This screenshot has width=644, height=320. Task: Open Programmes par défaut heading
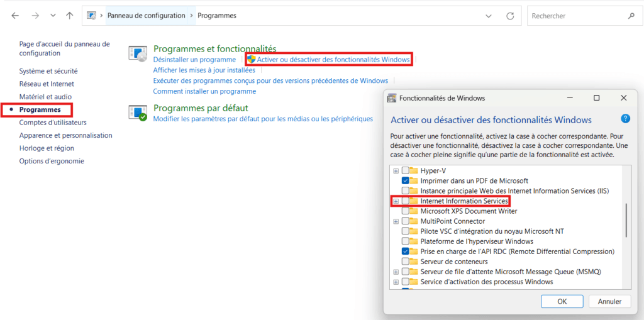[x=201, y=108]
